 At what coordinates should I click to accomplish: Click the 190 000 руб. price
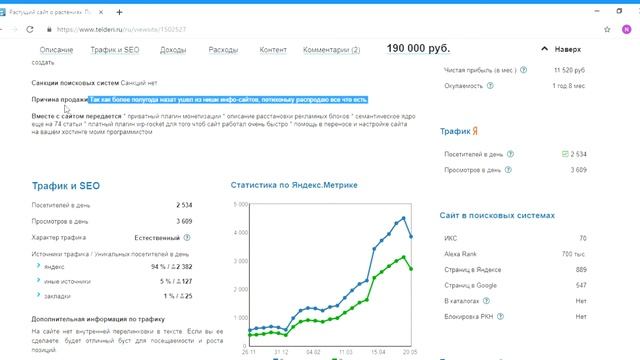click(418, 48)
